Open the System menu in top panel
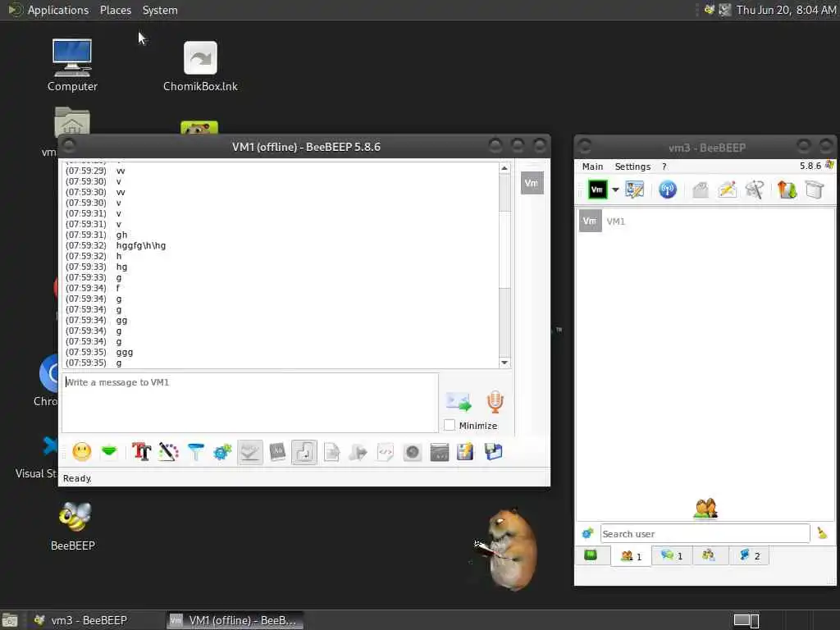 pos(160,10)
